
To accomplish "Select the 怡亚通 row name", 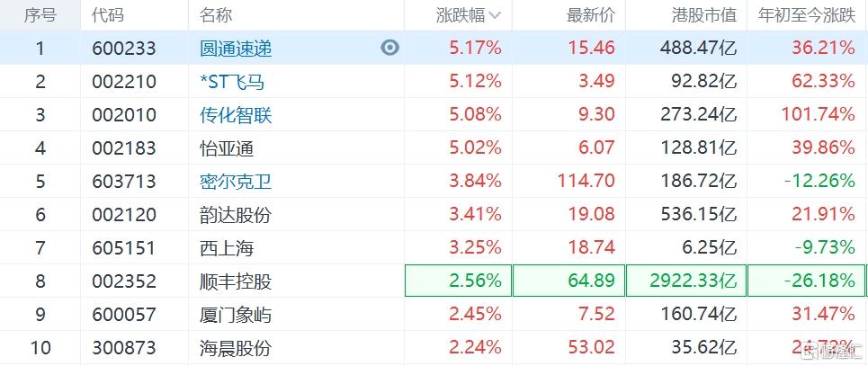I will (x=227, y=148).
